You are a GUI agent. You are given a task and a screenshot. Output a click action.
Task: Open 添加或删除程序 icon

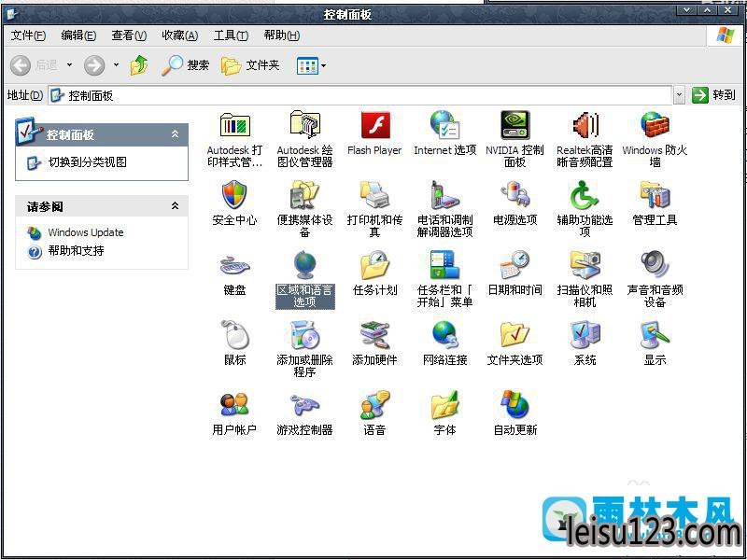coord(305,335)
